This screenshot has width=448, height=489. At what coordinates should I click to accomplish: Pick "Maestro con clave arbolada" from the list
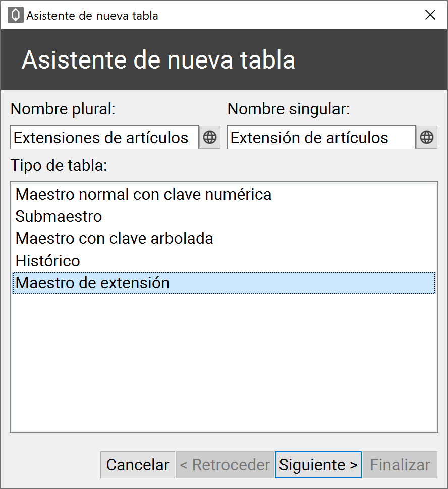pos(115,238)
